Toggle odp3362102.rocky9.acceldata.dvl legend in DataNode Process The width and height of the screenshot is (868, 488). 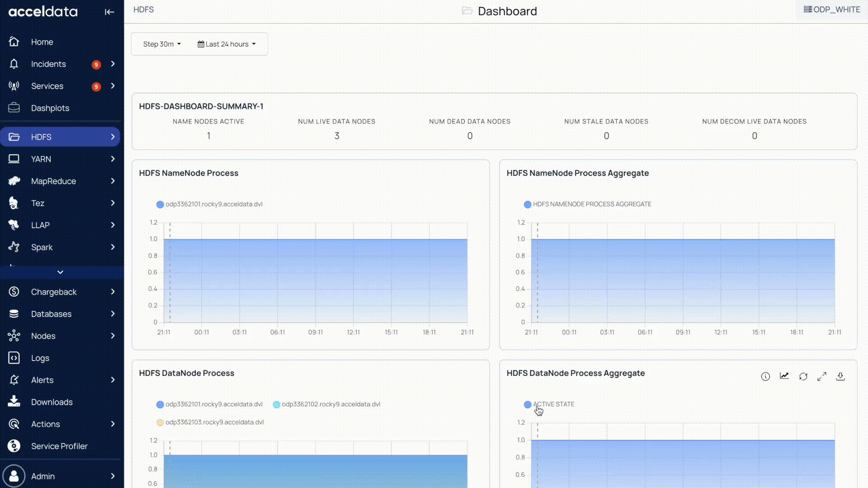point(330,404)
